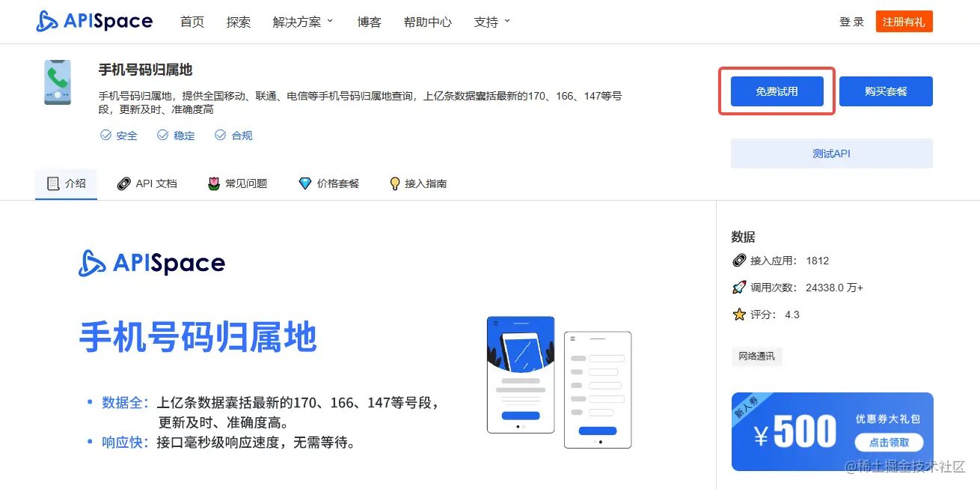The height and width of the screenshot is (489, 980).
Task: Click the 合规 label text
Action: 242,136
